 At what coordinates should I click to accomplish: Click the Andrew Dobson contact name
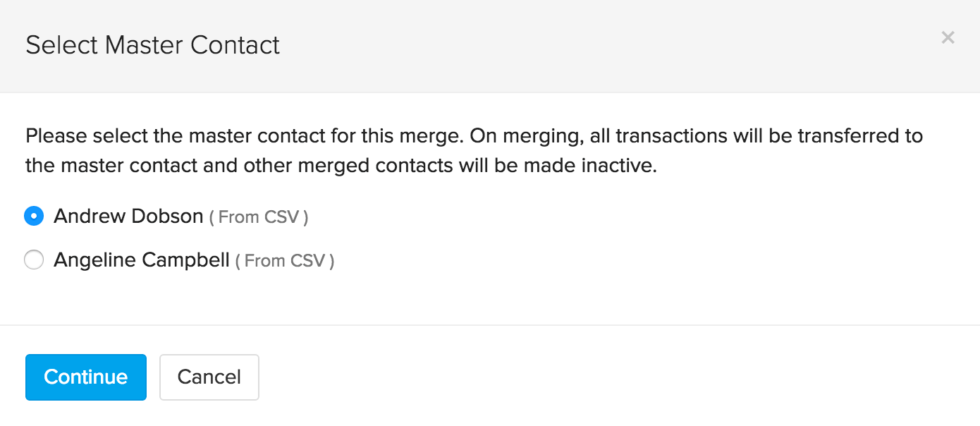[129, 216]
